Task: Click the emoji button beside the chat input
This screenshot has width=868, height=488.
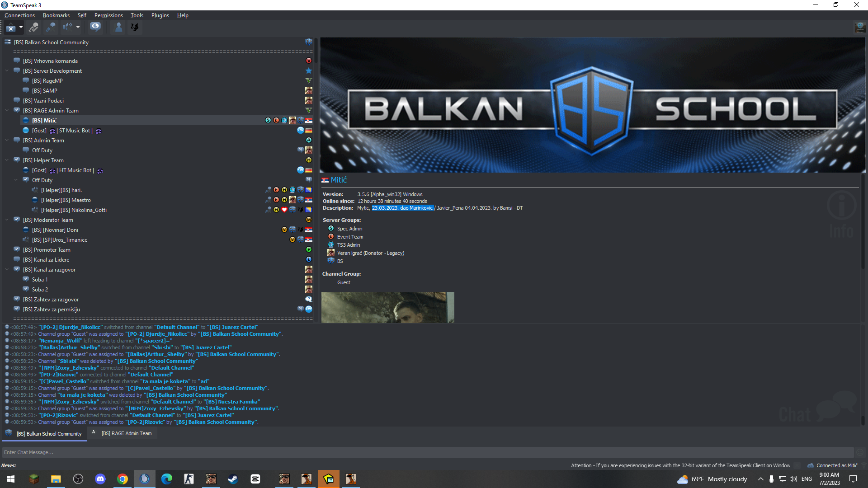Action: click(x=860, y=452)
